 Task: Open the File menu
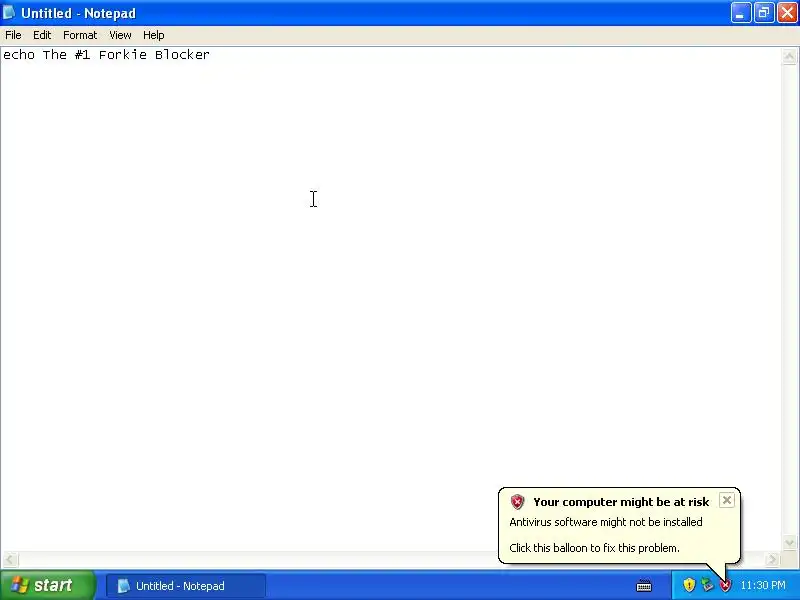(13, 35)
